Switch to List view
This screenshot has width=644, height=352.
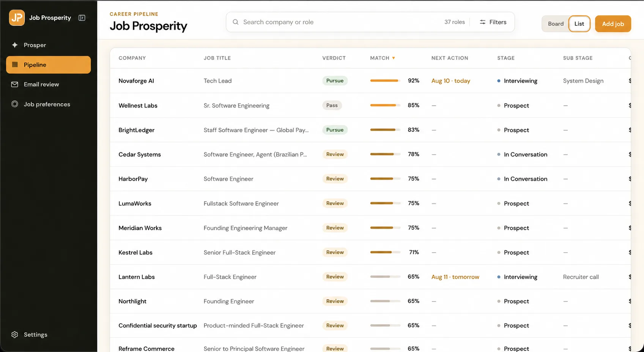tap(579, 24)
